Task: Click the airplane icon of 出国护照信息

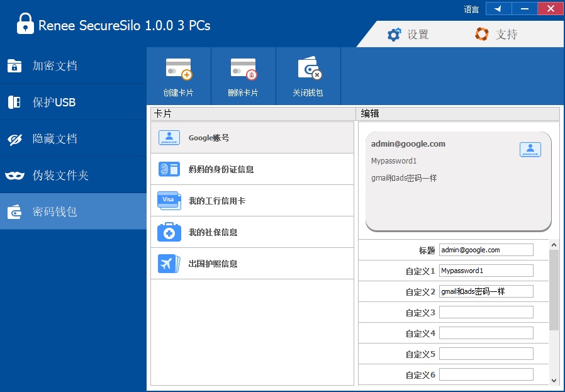Action: pos(169,264)
